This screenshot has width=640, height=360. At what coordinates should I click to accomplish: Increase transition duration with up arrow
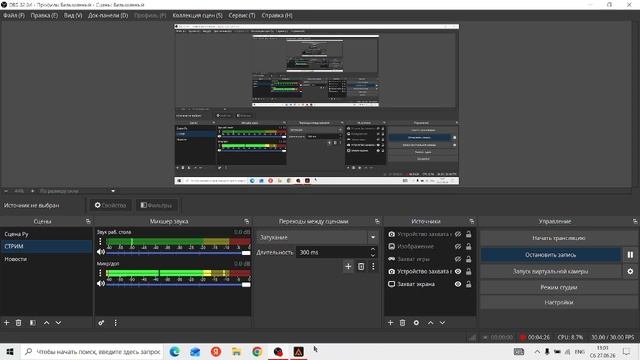(373, 249)
